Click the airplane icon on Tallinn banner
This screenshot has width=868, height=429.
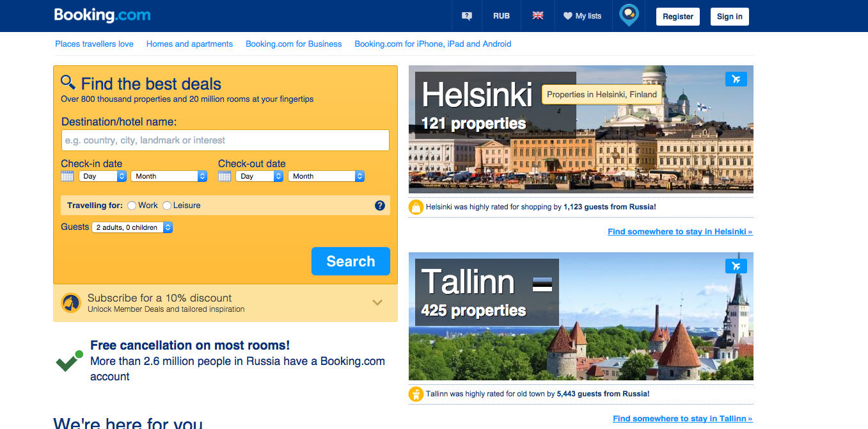[x=736, y=266]
